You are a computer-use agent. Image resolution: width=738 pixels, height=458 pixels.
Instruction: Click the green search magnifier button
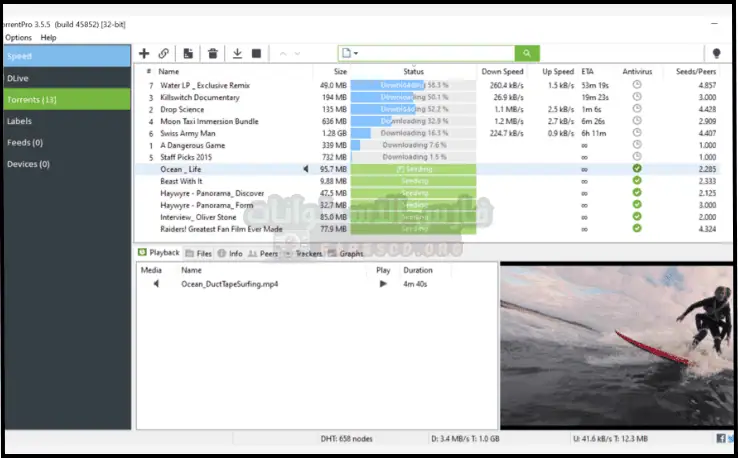(527, 53)
